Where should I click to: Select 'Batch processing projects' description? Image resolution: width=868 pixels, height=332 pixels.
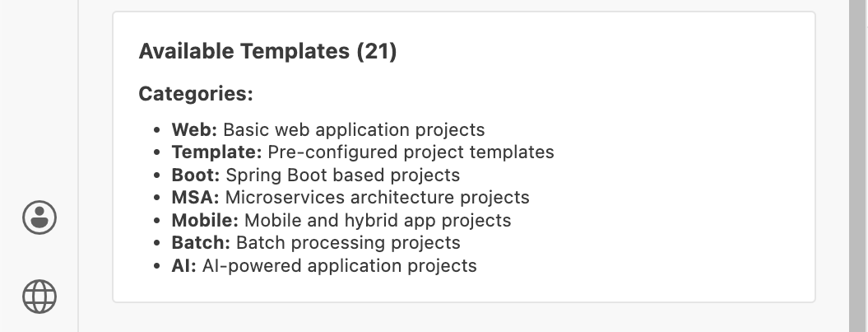click(x=348, y=243)
